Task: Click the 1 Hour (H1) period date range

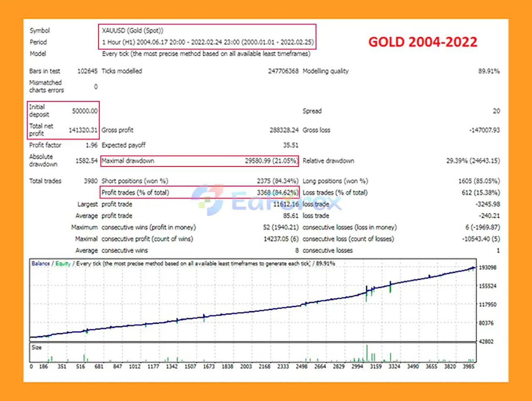Action: tap(208, 42)
